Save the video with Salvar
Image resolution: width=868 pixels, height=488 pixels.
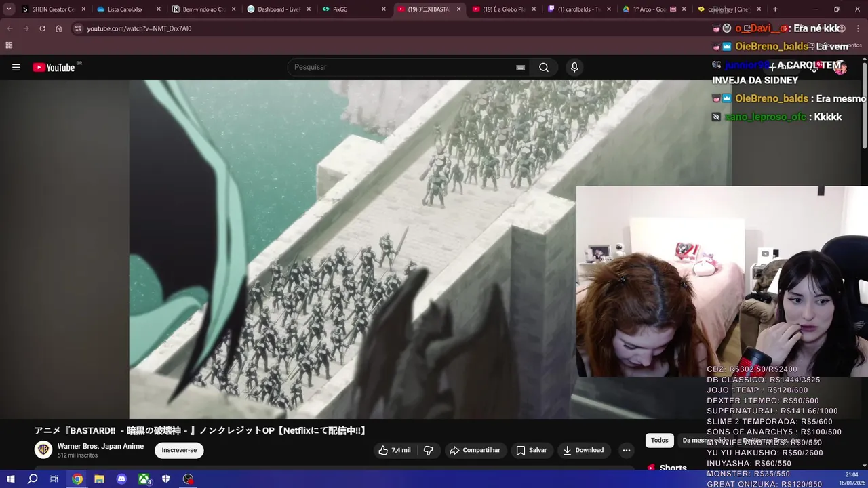pyautogui.click(x=531, y=450)
